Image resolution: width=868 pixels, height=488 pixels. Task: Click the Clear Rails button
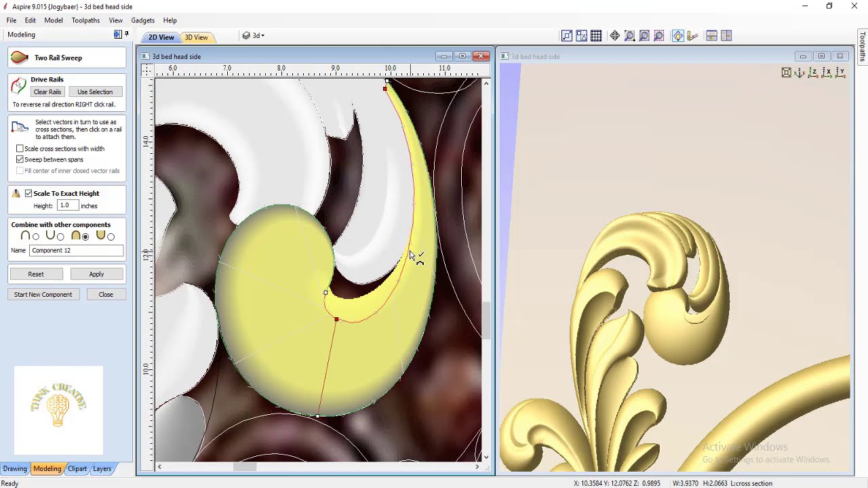coord(47,91)
